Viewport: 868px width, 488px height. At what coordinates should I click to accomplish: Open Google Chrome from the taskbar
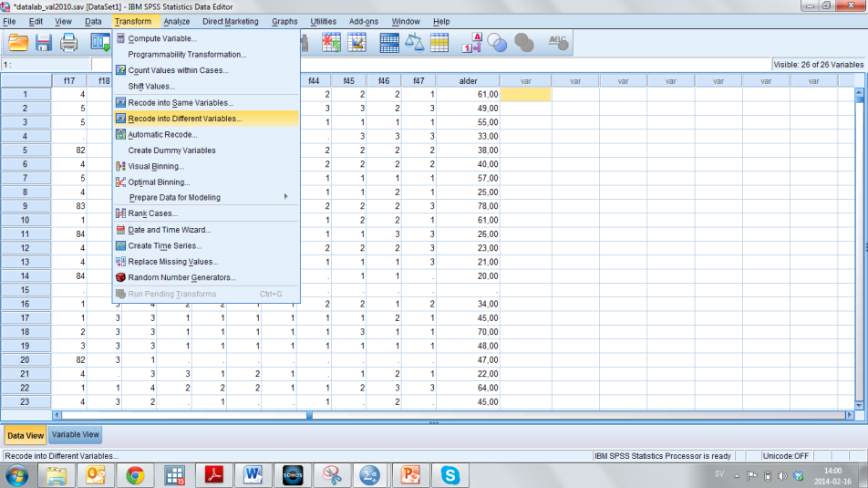point(135,475)
